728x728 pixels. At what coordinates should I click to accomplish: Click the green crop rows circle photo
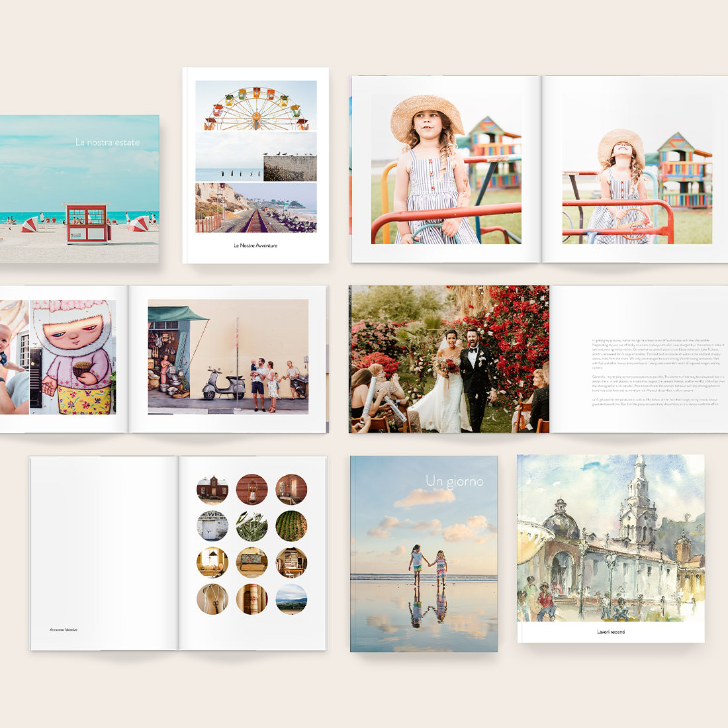coord(291,526)
